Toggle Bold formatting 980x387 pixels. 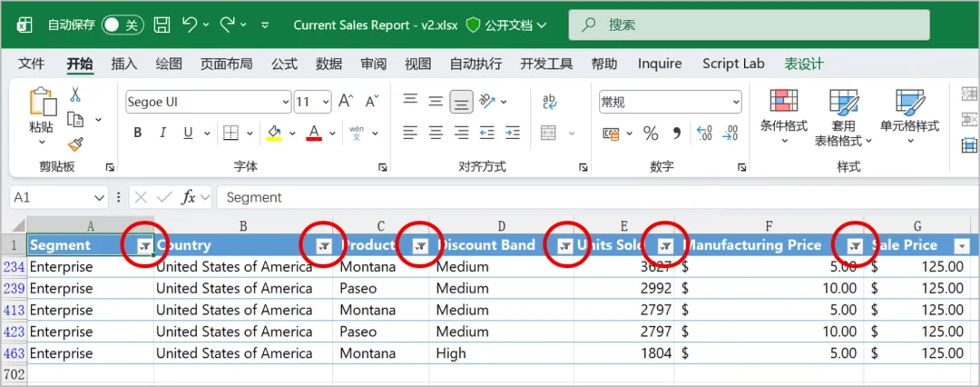(138, 133)
